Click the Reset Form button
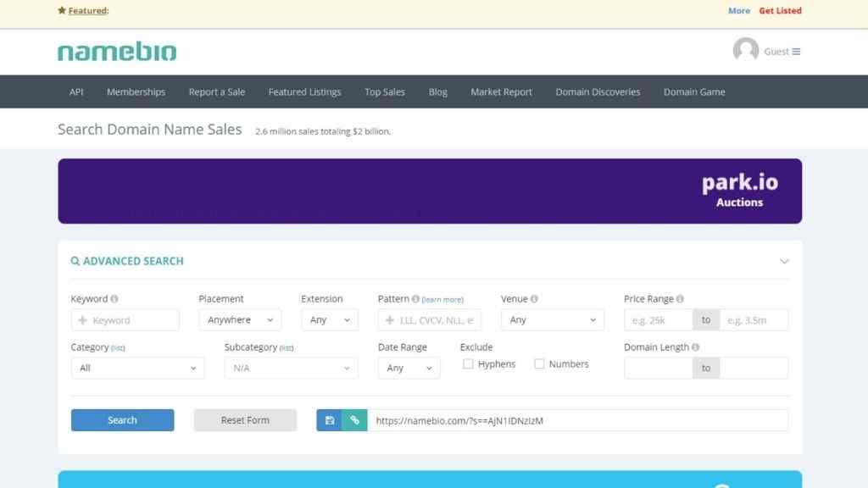The image size is (868, 488). point(245,420)
